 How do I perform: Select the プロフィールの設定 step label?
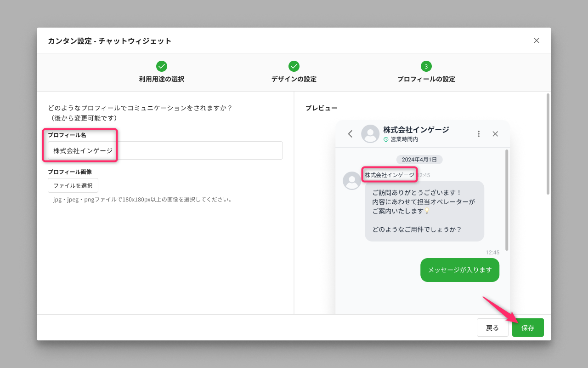click(x=426, y=79)
